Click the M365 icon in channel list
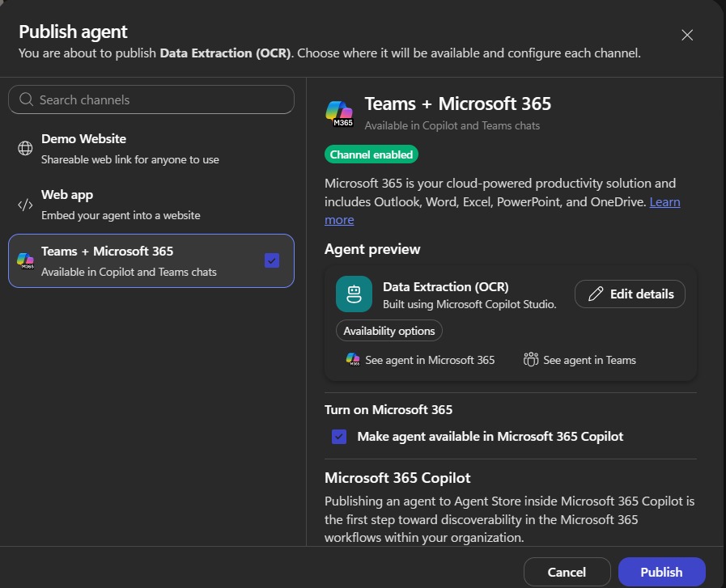This screenshot has height=588, width=726. click(25, 260)
